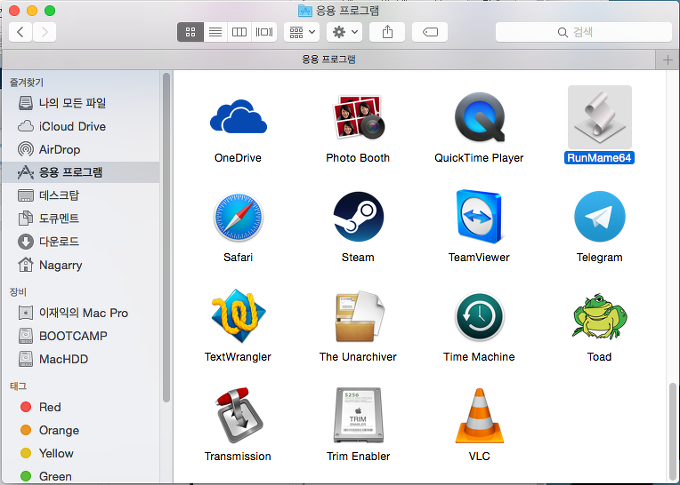This screenshot has height=485, width=680.
Task: Add a new tab with plus button
Action: click(667, 59)
